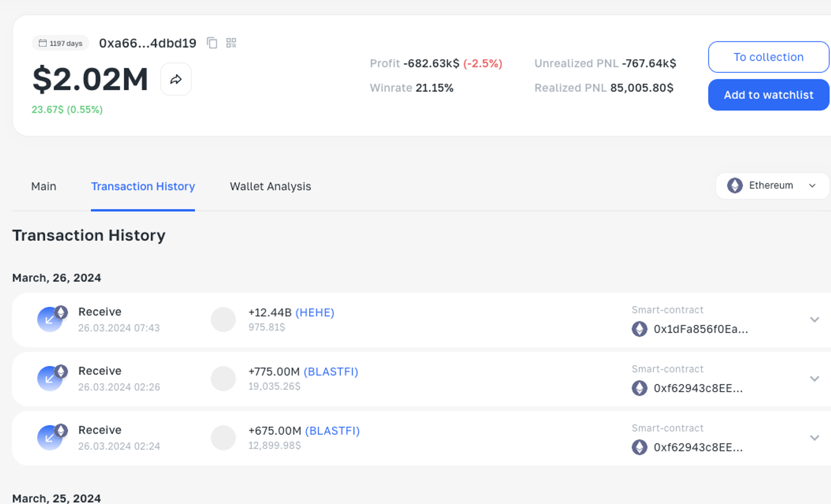Open the HEHE token link
This screenshot has height=504, width=831.
tap(315, 312)
